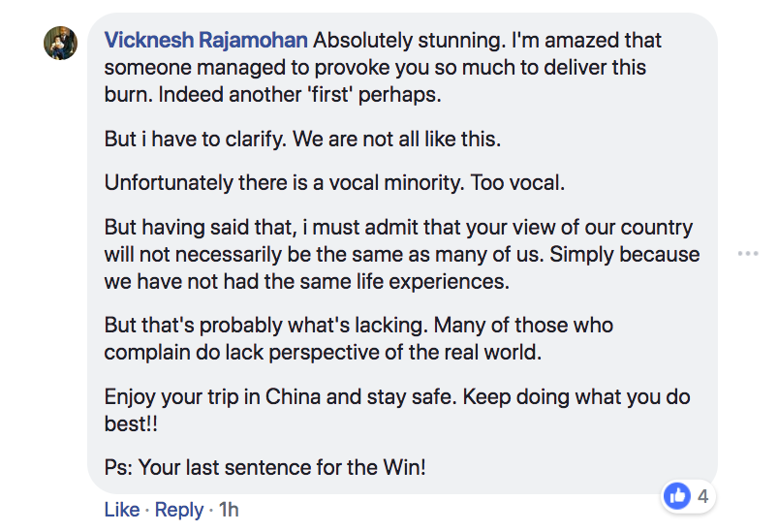Click the 'But that's probably what's lacking' paragraph

coord(358,339)
